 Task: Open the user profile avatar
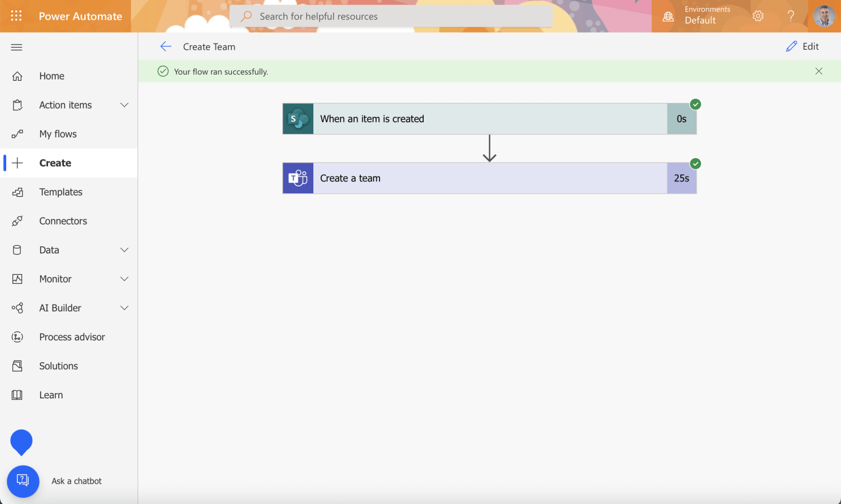coord(824,16)
